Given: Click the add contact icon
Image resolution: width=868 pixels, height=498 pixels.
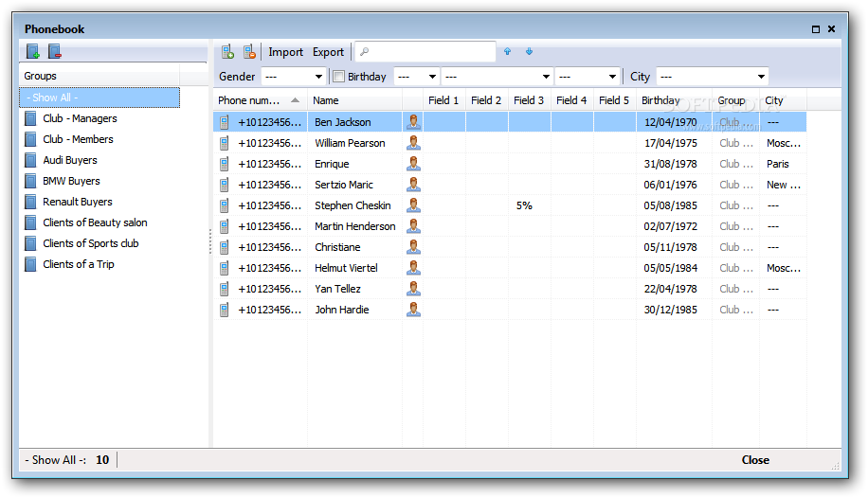Looking at the screenshot, I should pyautogui.click(x=227, y=52).
